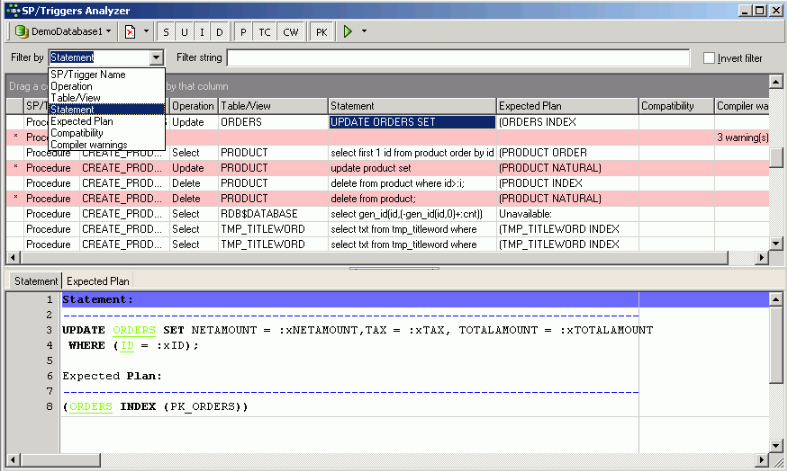Toggle the PK toolbar button
The image size is (787, 471).
pyautogui.click(x=321, y=32)
